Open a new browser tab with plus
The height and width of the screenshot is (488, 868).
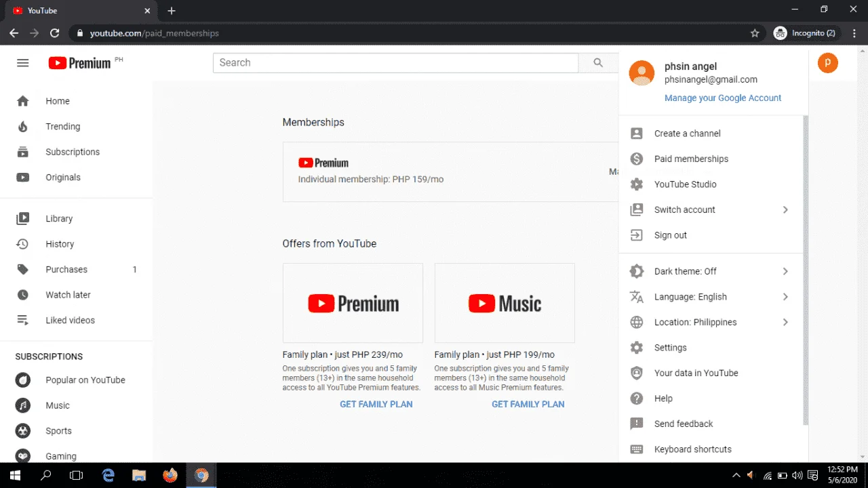172,11
